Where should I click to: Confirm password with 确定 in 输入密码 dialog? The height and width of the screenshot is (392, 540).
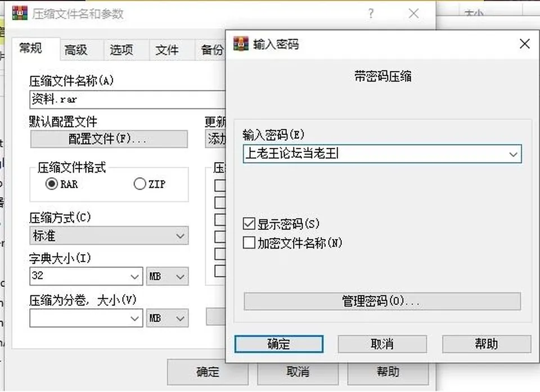coord(279,344)
